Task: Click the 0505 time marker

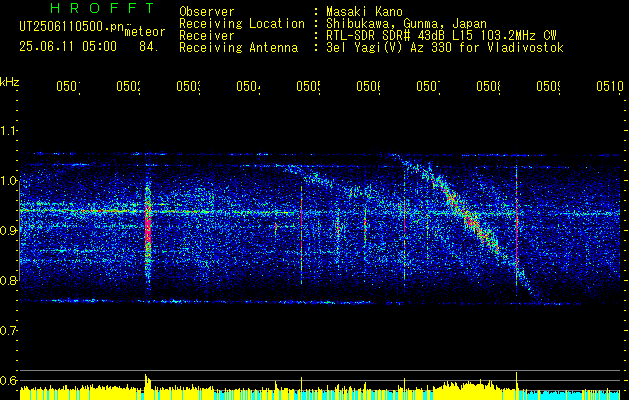Action: click(x=308, y=87)
